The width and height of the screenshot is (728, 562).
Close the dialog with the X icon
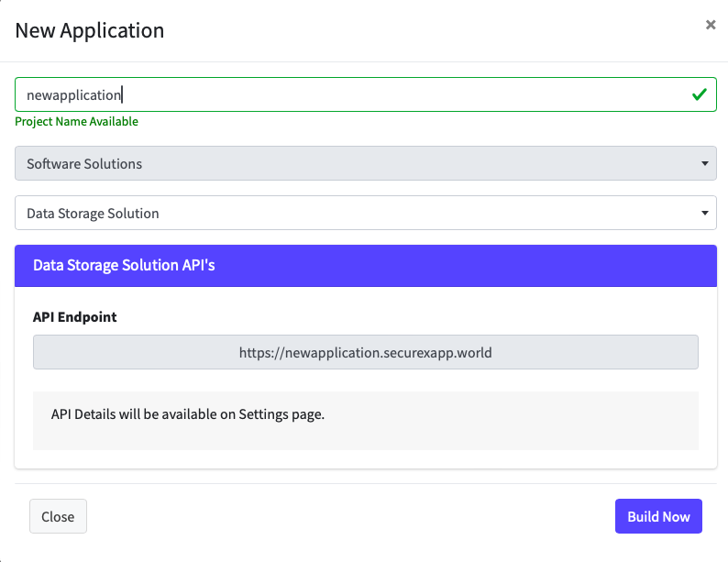711,26
